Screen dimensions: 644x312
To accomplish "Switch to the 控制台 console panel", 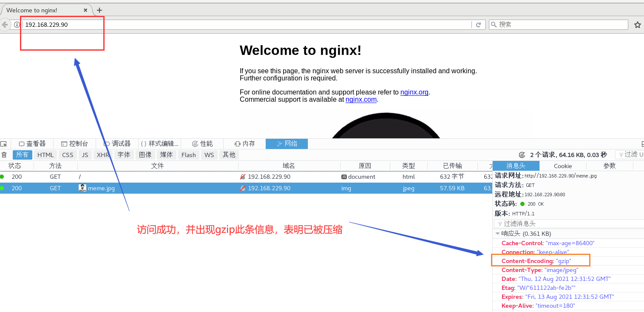I will click(x=74, y=144).
